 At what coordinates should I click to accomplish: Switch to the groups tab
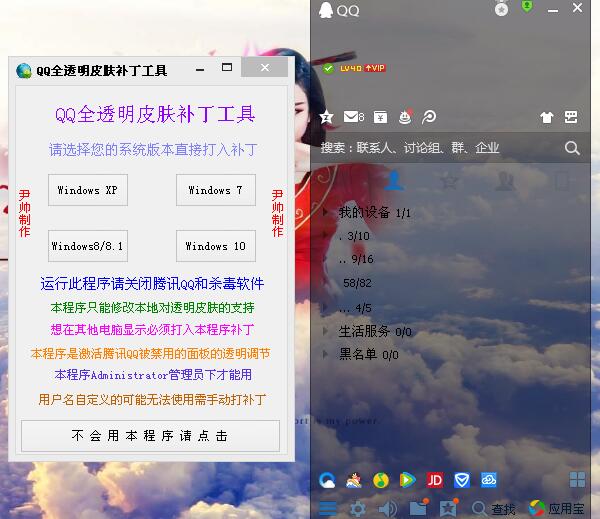pyautogui.click(x=505, y=181)
